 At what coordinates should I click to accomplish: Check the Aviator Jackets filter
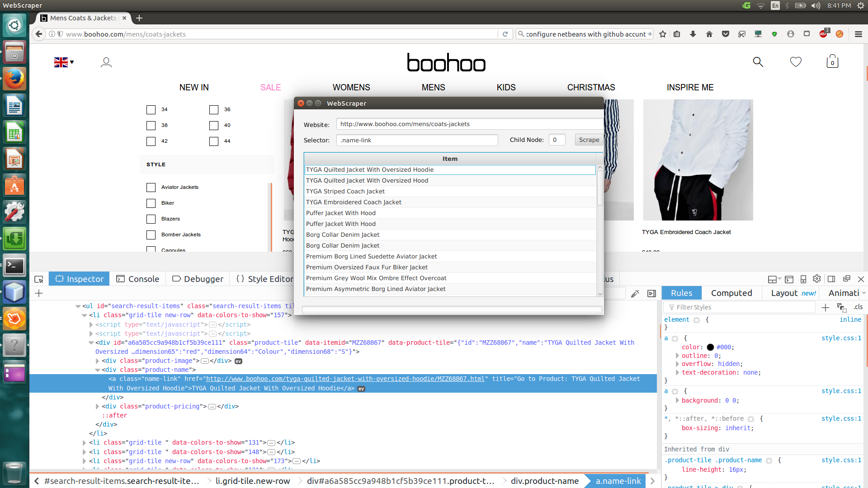[x=151, y=188]
